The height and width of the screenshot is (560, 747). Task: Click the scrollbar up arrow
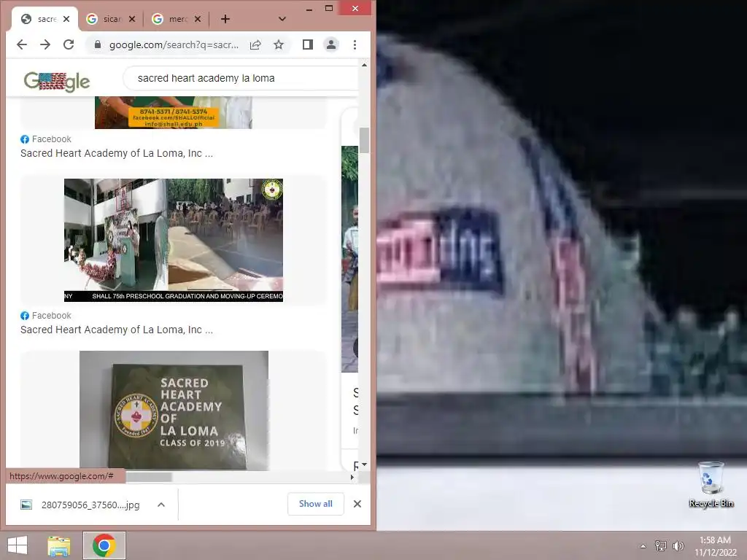coord(365,65)
